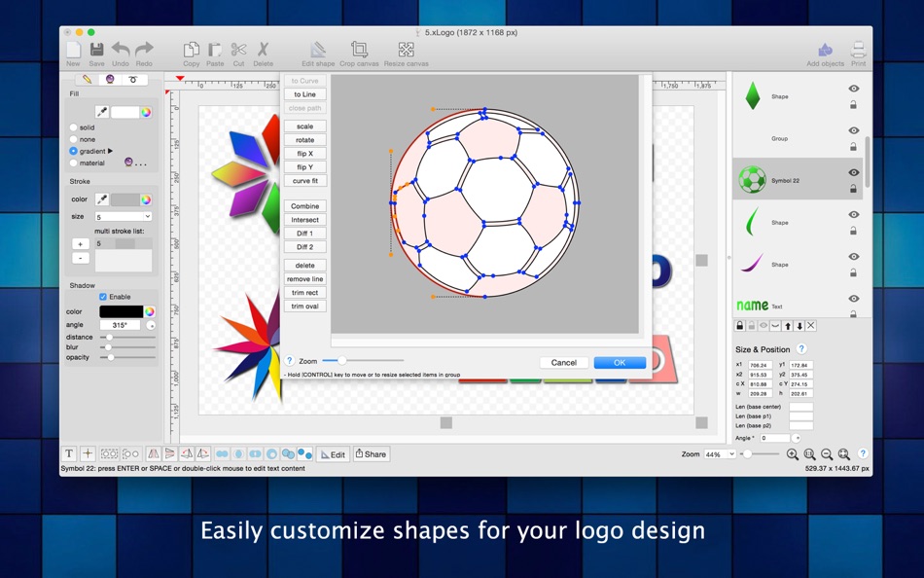Cancel the shape editing dialog
924x578 pixels.
tap(564, 363)
